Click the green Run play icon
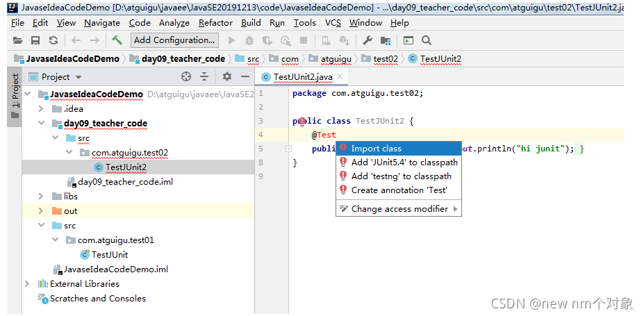644x316 pixels. click(231, 40)
